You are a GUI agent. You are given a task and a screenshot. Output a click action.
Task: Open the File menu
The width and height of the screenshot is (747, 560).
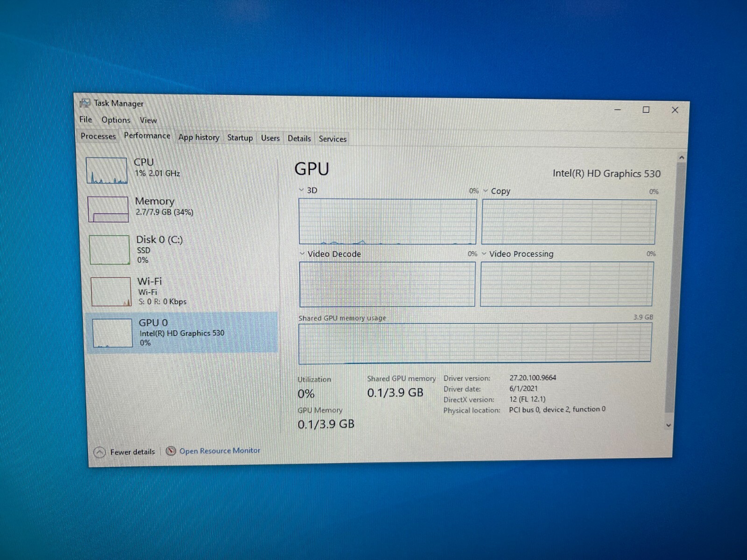(x=85, y=119)
